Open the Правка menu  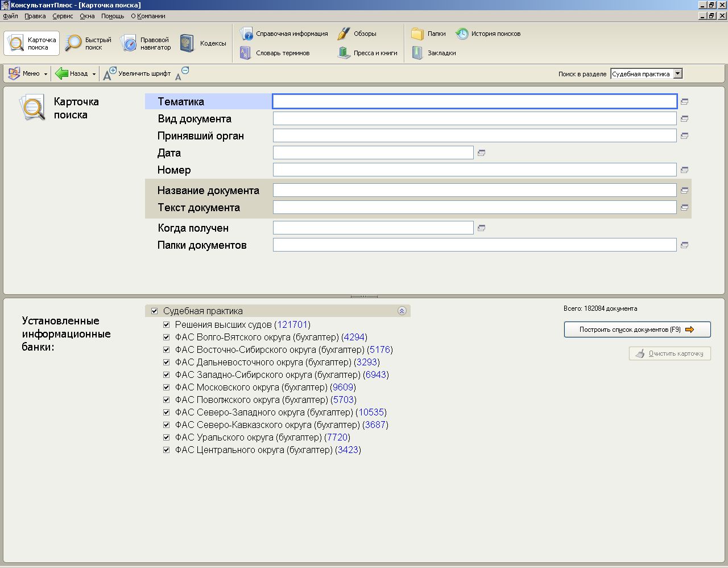tap(35, 16)
